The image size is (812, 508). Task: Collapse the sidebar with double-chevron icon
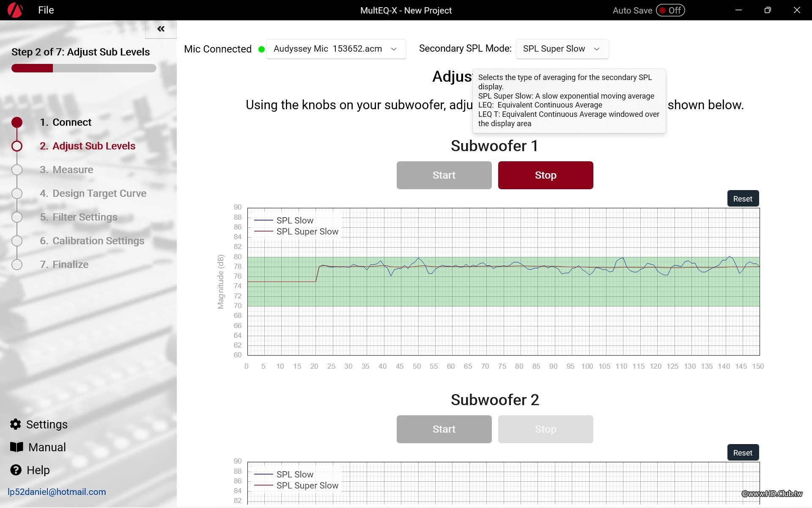coord(161,29)
